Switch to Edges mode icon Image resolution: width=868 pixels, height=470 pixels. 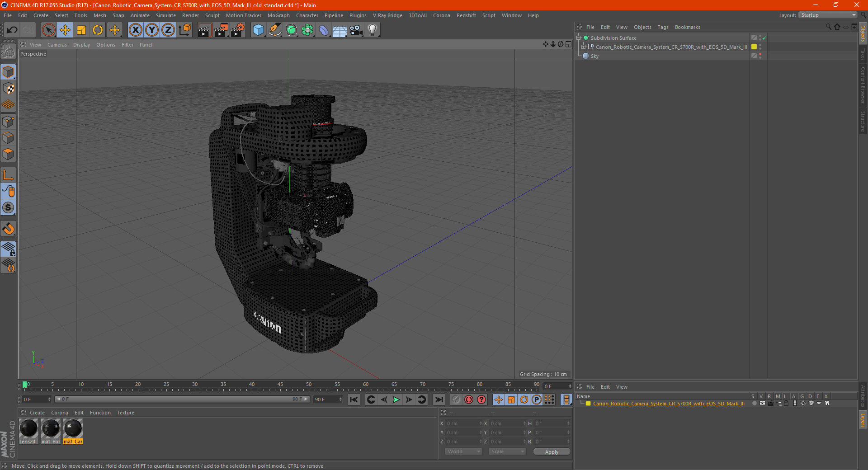click(x=8, y=138)
